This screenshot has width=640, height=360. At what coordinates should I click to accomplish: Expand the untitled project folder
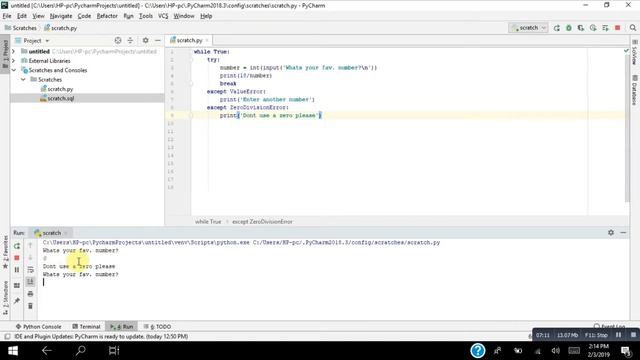coord(13,51)
